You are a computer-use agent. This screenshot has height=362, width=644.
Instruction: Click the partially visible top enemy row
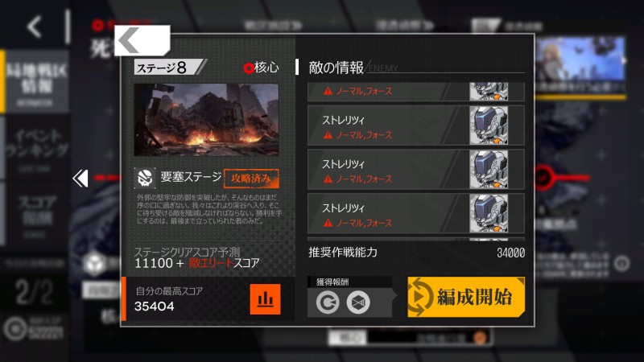tap(415, 92)
